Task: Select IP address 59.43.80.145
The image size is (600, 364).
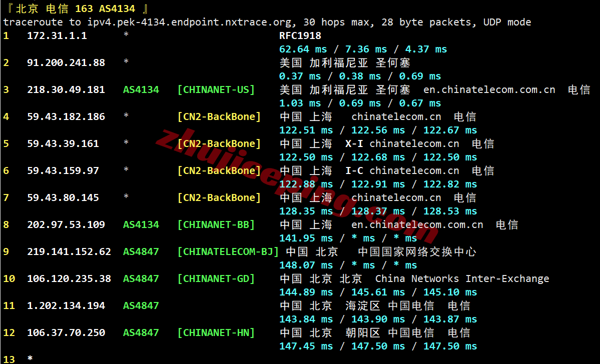Action: pyautogui.click(x=63, y=197)
